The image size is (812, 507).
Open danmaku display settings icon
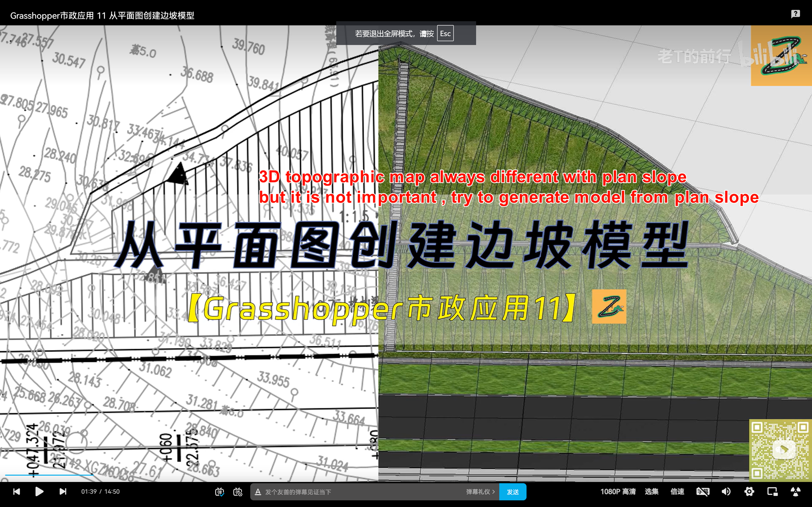[238, 492]
